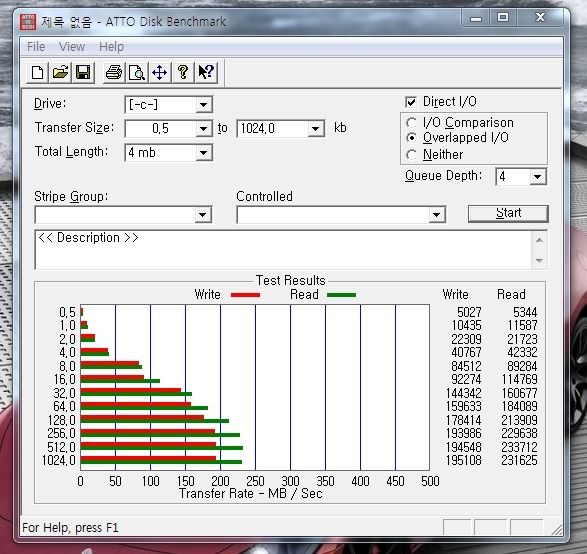
Task: Click inside the Description text box
Action: point(283,250)
